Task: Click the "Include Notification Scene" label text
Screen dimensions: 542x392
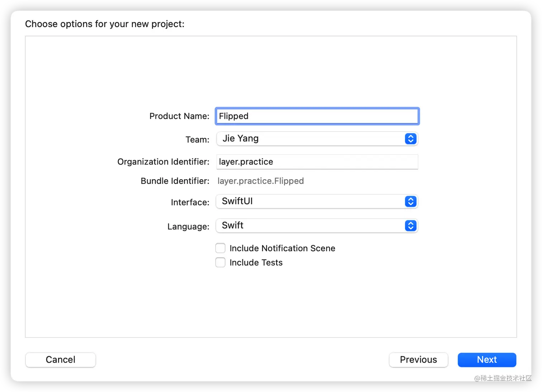Action: 282,248
